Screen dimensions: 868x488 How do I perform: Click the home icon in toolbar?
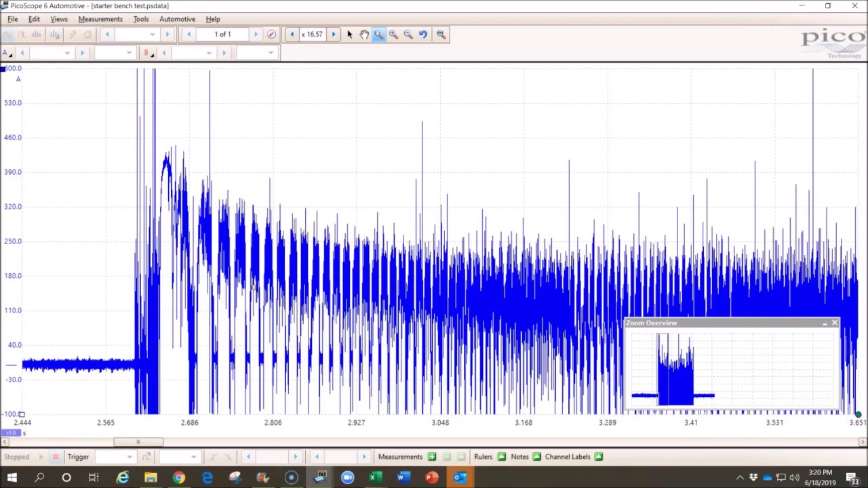[x=87, y=34]
